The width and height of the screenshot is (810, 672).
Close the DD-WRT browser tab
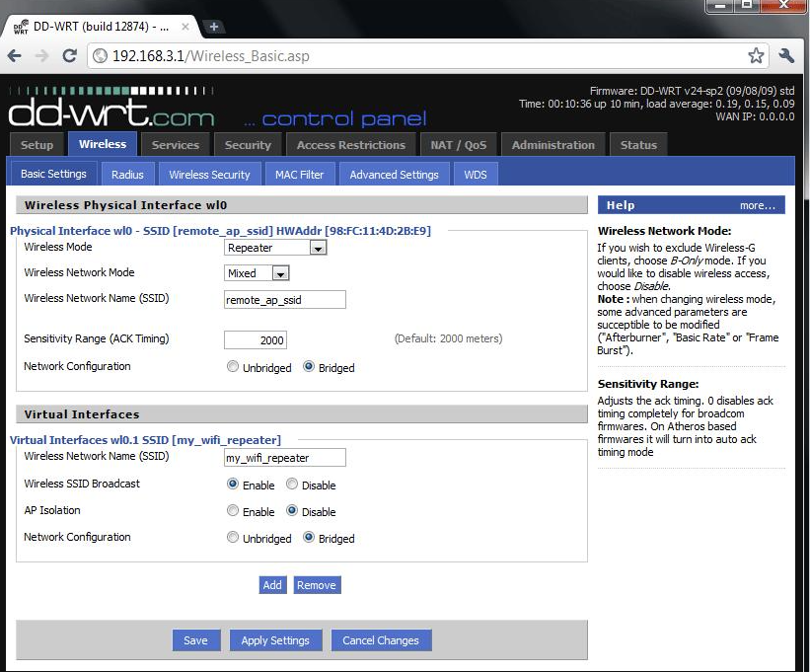(x=184, y=27)
